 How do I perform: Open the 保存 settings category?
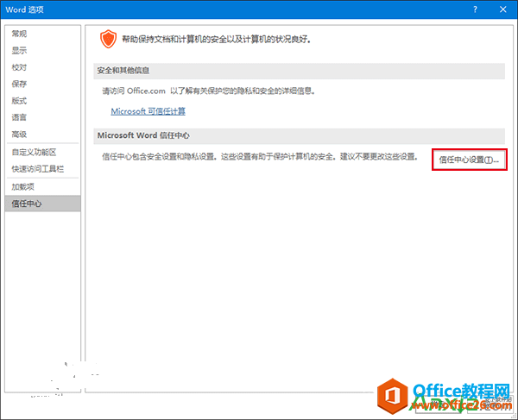click(x=42, y=84)
